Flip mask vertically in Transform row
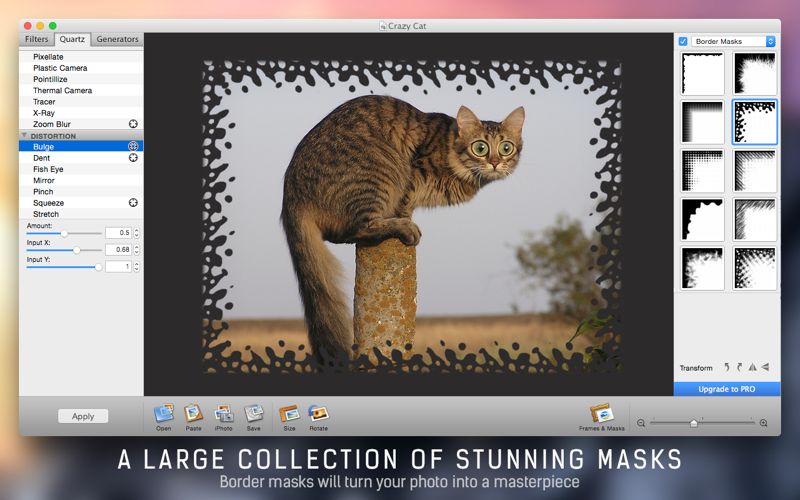Viewport: 800px width, 500px height. 765,367
